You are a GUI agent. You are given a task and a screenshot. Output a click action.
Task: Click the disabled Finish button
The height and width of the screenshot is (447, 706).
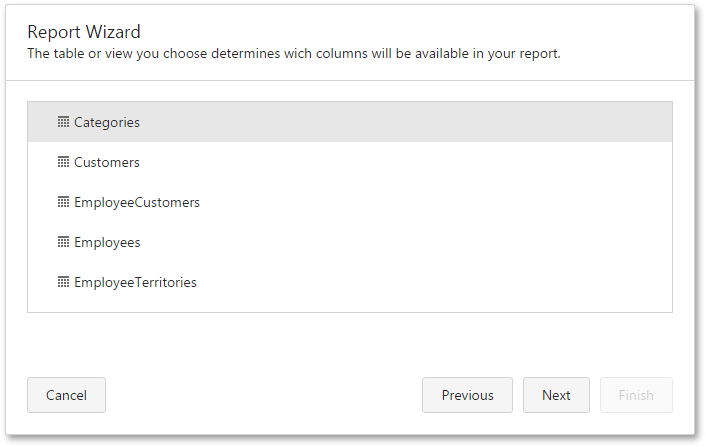tap(636, 395)
